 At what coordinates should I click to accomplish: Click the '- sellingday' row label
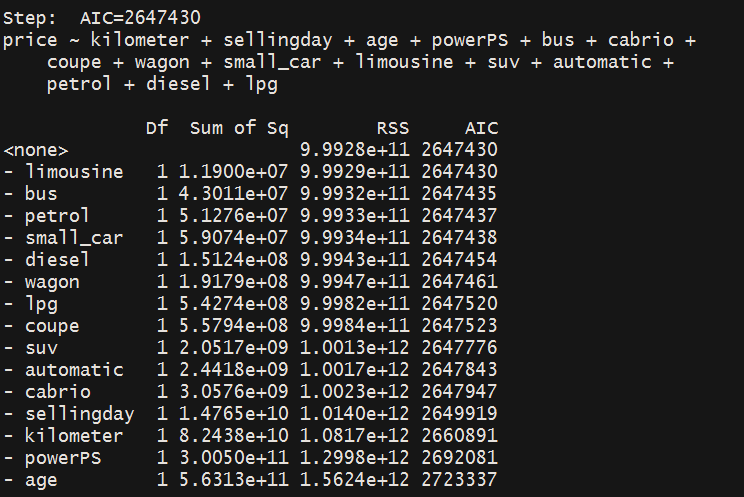coord(69,414)
